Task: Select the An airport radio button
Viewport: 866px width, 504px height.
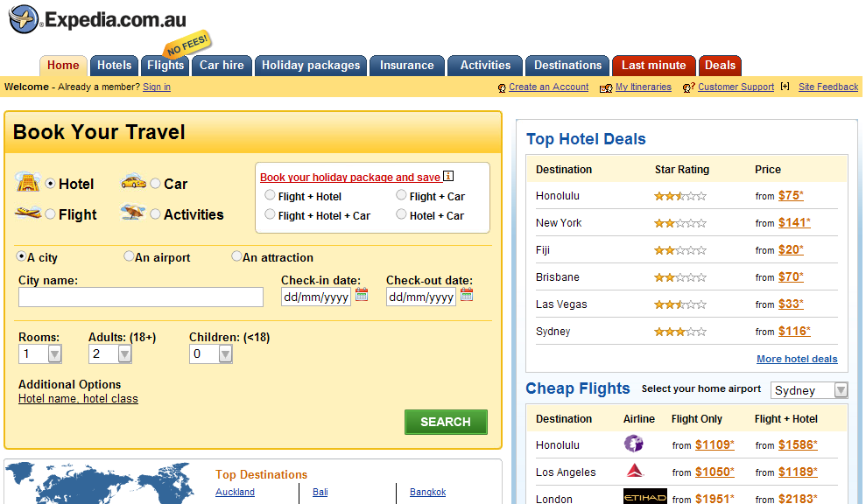Action: (129, 255)
